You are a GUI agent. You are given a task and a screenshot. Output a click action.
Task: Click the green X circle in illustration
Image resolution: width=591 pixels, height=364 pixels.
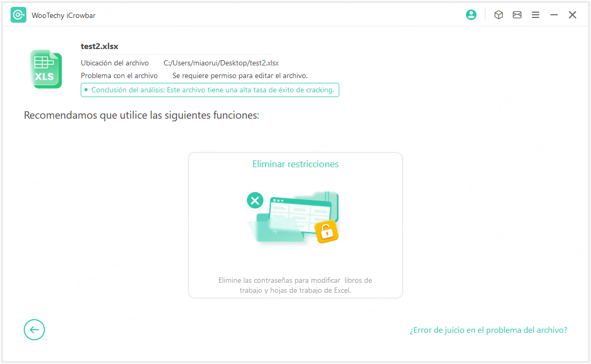point(255,200)
